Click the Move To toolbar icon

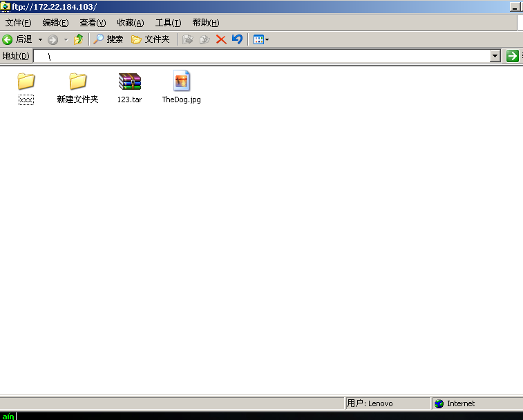coord(188,39)
